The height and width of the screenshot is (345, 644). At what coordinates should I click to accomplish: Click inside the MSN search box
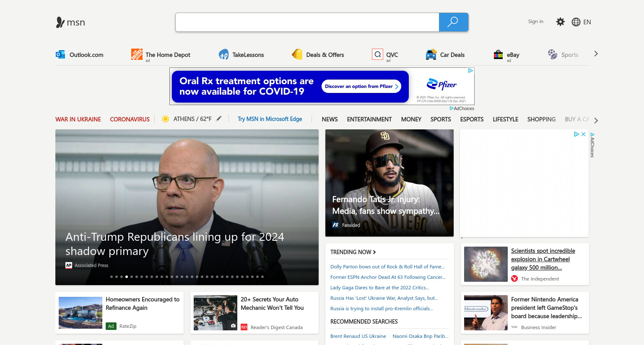[x=307, y=22]
